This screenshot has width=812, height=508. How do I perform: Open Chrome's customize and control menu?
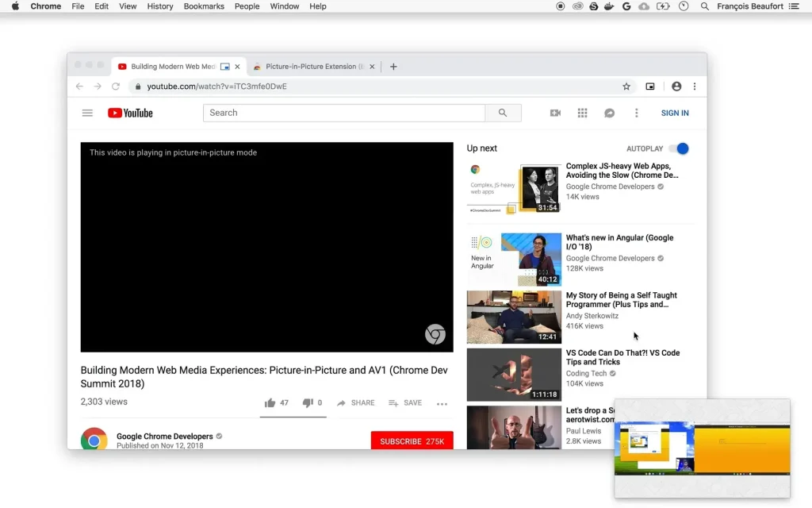coord(694,86)
